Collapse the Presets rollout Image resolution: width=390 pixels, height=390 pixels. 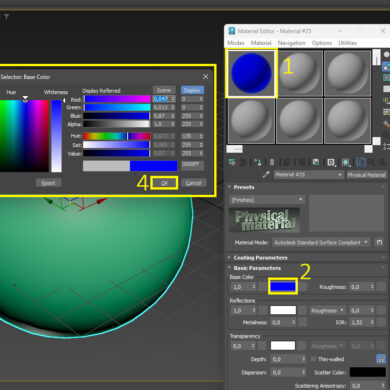tap(244, 187)
